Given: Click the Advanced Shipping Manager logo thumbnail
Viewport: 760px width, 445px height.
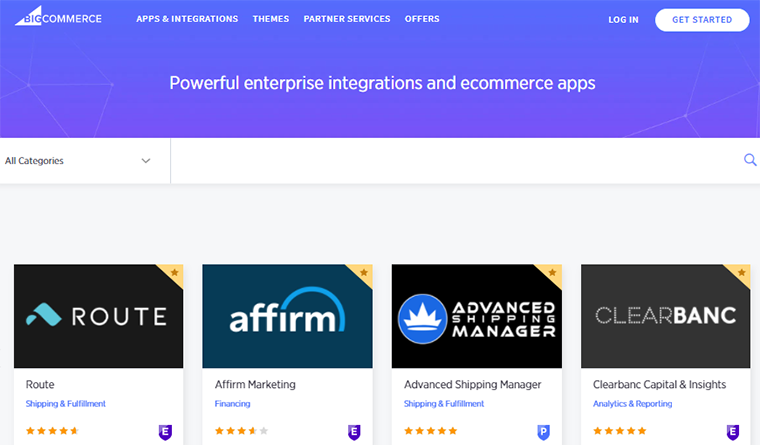Looking at the screenshot, I should pos(477,316).
